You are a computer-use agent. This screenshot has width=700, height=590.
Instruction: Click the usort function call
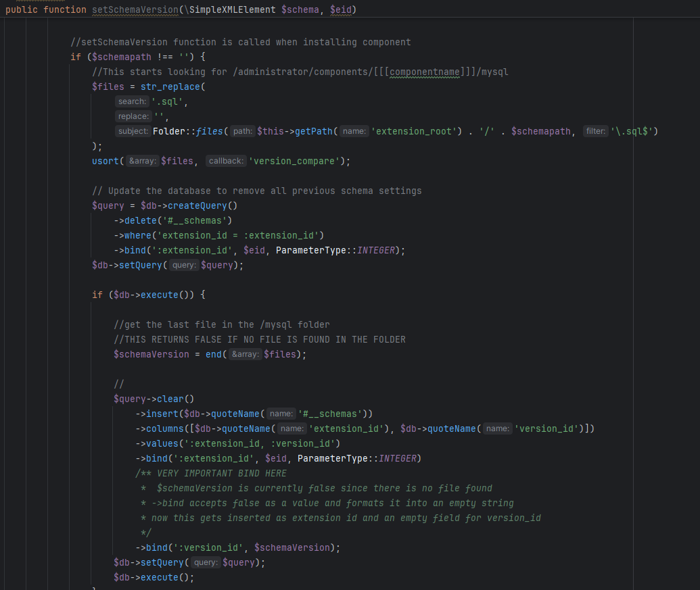click(x=106, y=162)
